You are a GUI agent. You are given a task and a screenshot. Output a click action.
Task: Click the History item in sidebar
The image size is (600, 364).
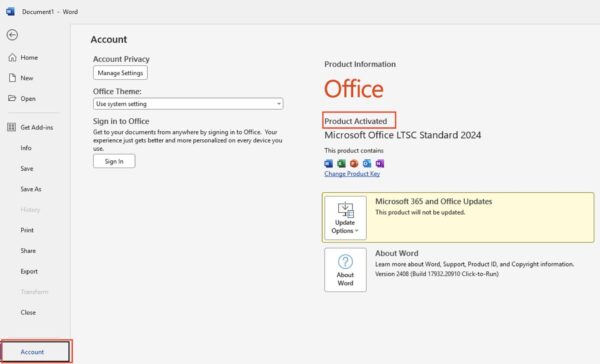point(30,210)
